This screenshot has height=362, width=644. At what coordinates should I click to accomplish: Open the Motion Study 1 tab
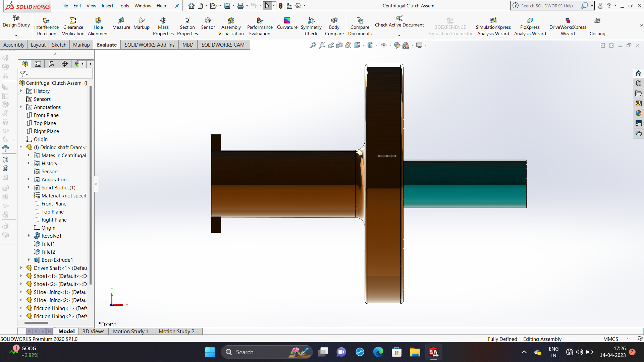[x=130, y=331]
